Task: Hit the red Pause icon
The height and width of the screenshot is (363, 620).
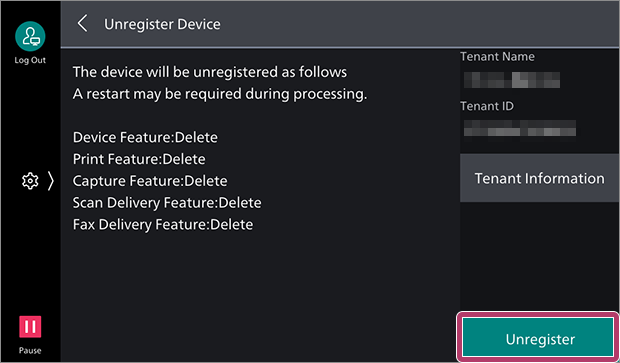Action: click(x=30, y=327)
